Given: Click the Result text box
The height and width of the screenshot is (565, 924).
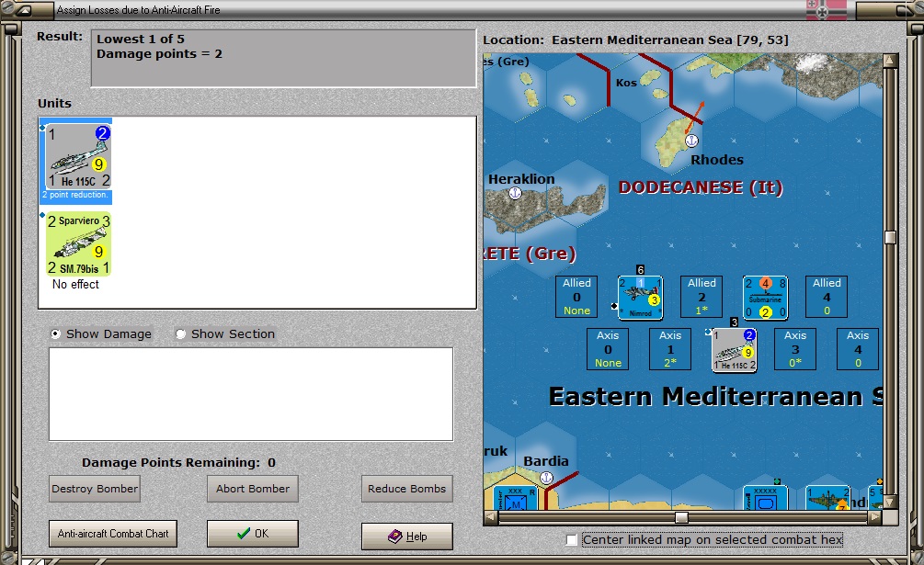Looking at the screenshot, I should 283,58.
